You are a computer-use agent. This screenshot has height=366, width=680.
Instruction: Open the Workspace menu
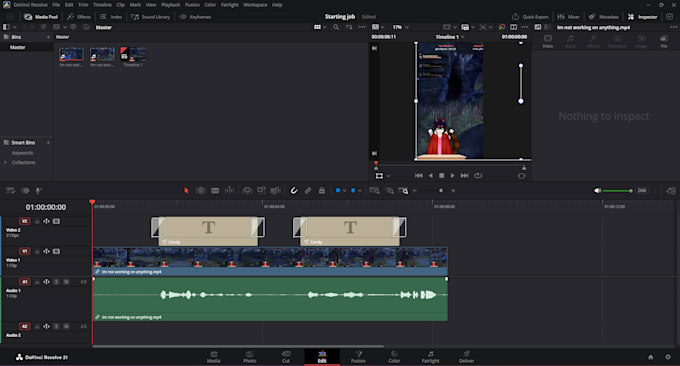tap(255, 5)
